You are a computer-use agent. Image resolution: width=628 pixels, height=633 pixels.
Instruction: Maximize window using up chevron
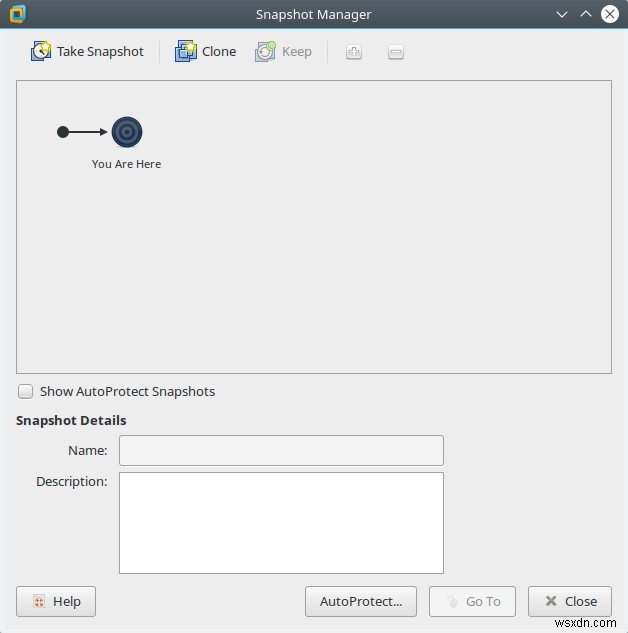(x=586, y=15)
